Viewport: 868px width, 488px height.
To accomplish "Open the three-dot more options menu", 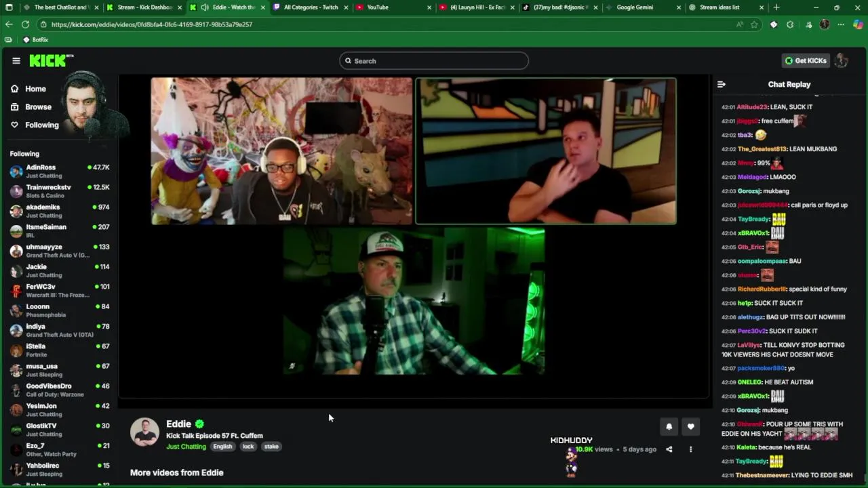I will click(x=690, y=449).
